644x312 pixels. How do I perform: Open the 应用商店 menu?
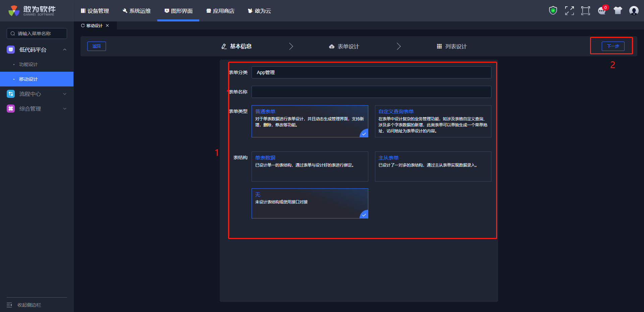point(220,11)
